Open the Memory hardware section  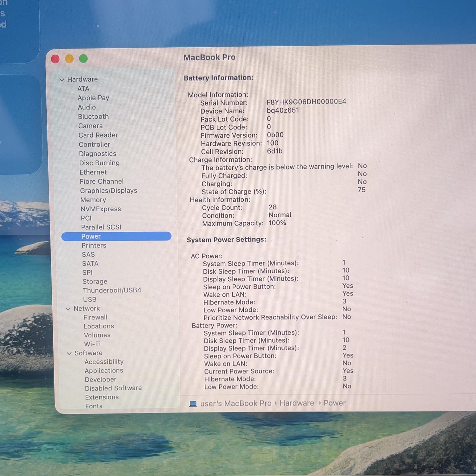pos(93,200)
